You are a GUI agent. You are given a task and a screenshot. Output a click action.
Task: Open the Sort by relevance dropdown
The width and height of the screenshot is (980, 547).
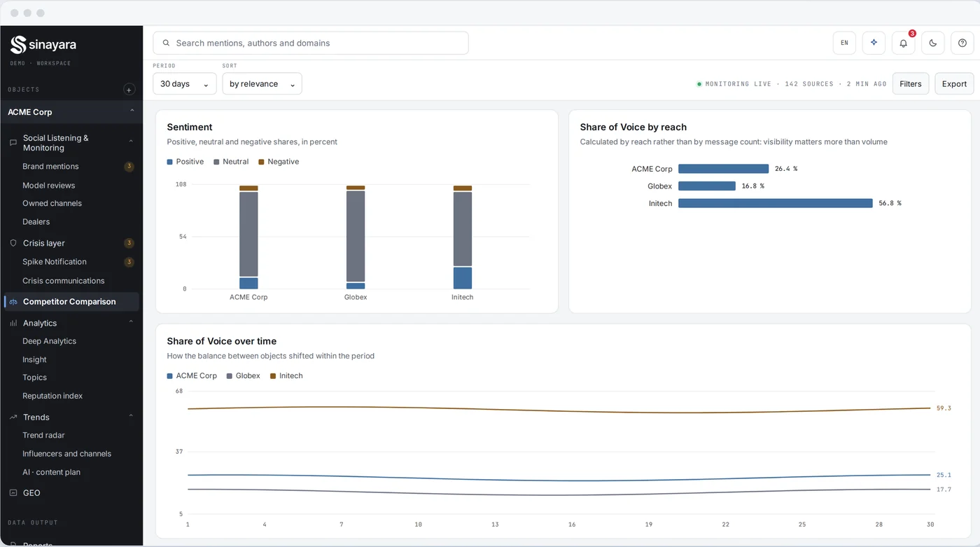click(x=262, y=83)
